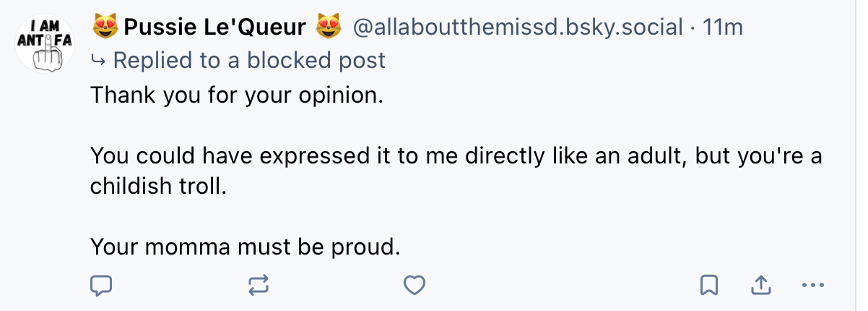Like the post with the heart icon
Image resolution: width=868 pixels, height=311 pixels.
pos(414,286)
